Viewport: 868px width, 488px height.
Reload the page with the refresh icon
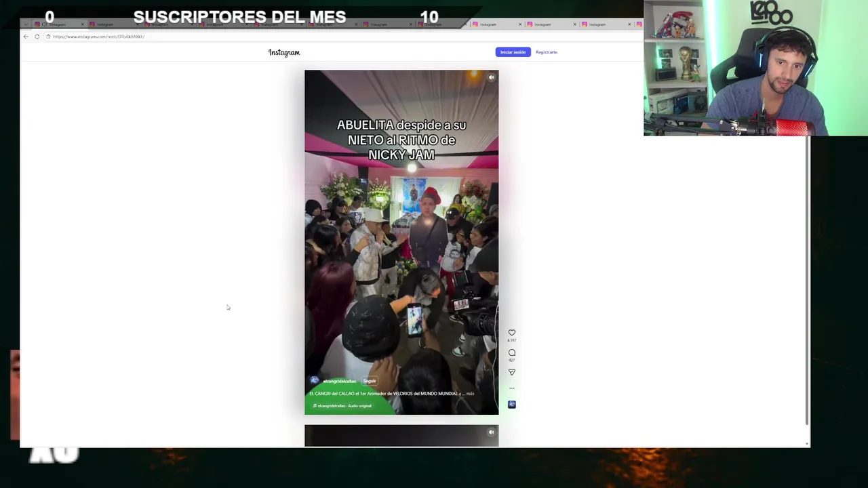37,37
